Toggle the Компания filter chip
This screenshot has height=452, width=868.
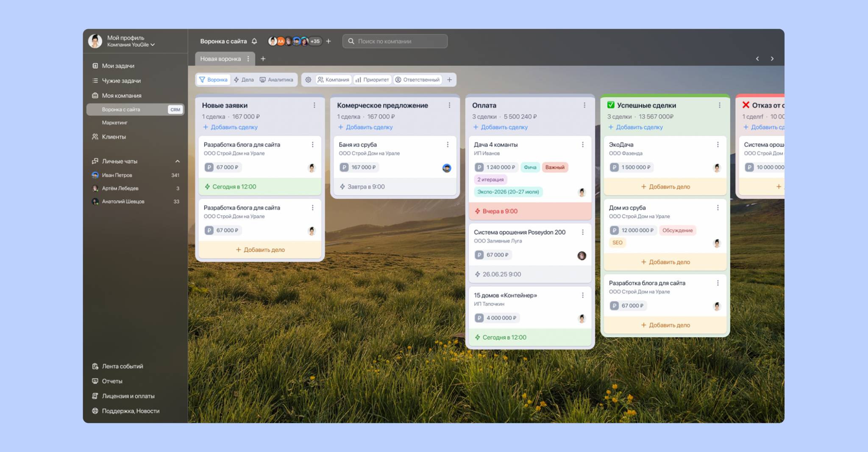point(334,80)
